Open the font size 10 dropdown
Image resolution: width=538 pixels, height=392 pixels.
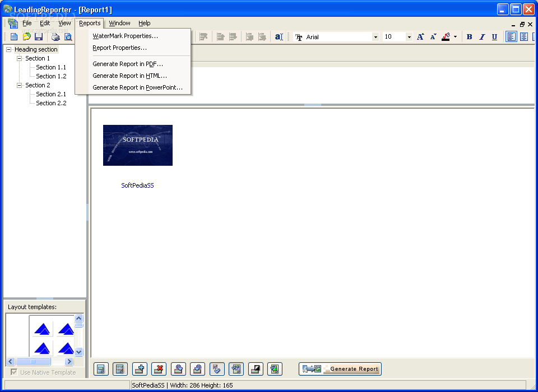click(x=409, y=37)
